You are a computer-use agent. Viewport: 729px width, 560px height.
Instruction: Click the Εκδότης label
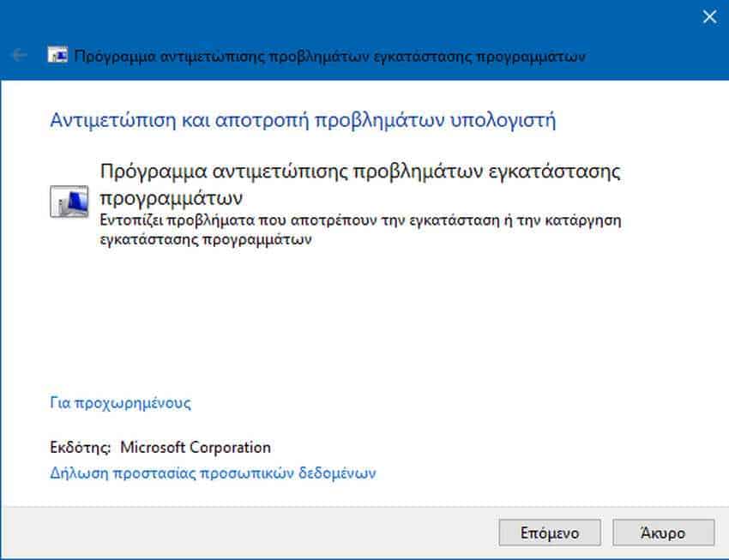(x=80, y=447)
